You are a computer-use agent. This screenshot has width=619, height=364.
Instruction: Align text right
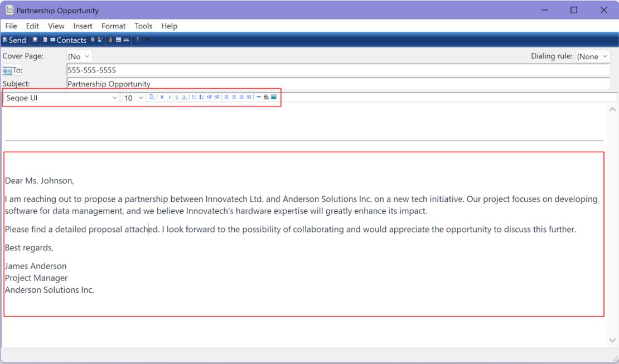241,97
